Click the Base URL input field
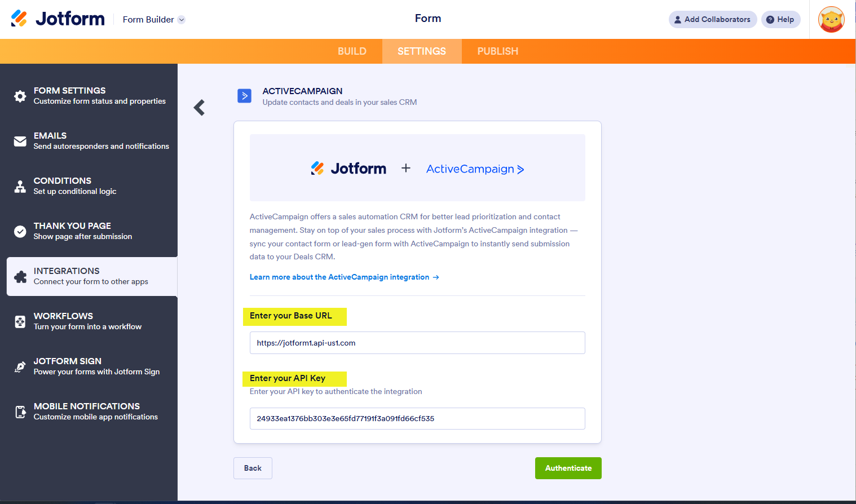 point(417,343)
